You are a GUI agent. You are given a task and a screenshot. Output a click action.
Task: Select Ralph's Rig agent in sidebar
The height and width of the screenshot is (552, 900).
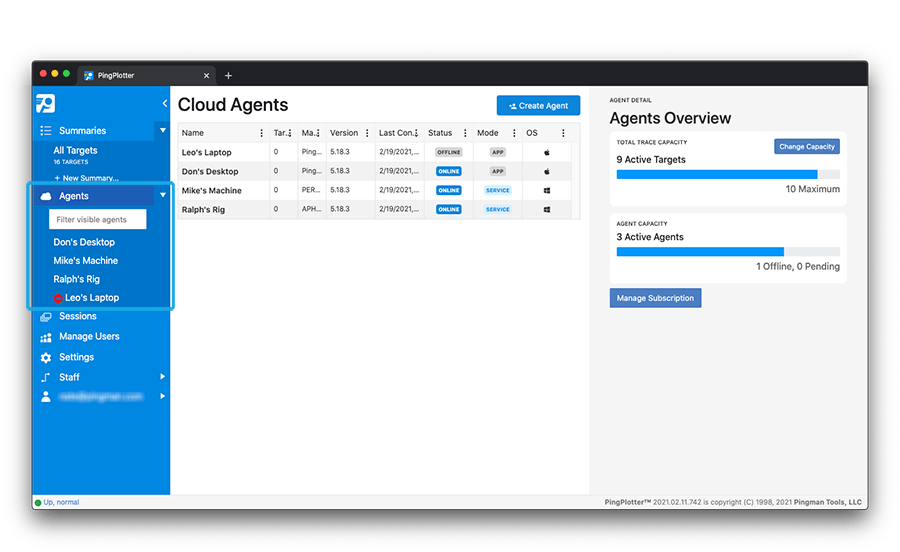76,279
